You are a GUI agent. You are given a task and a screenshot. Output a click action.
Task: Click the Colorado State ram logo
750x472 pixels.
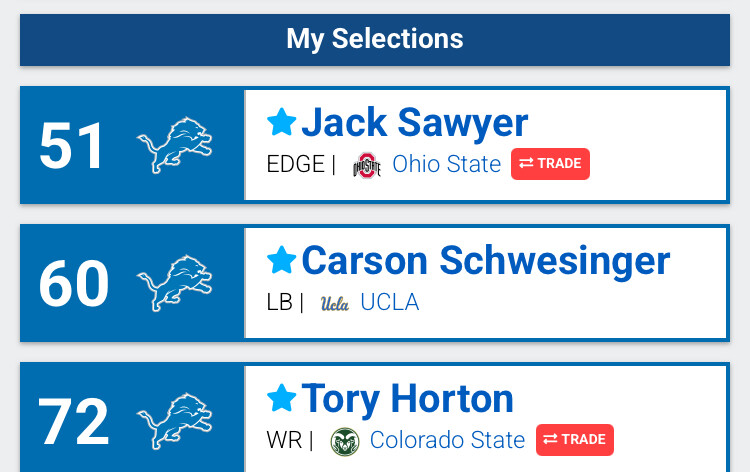click(x=344, y=441)
